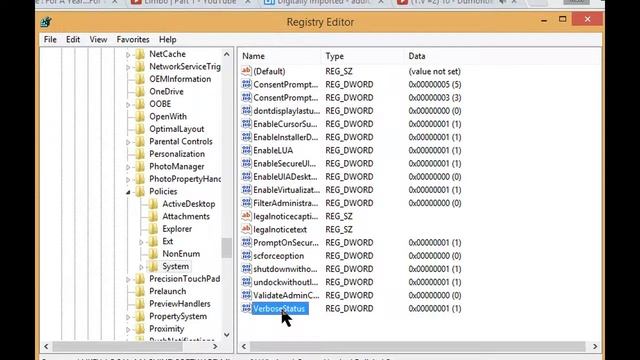Click the OneDrive folder icon
The image size is (640, 360).
coord(140,91)
